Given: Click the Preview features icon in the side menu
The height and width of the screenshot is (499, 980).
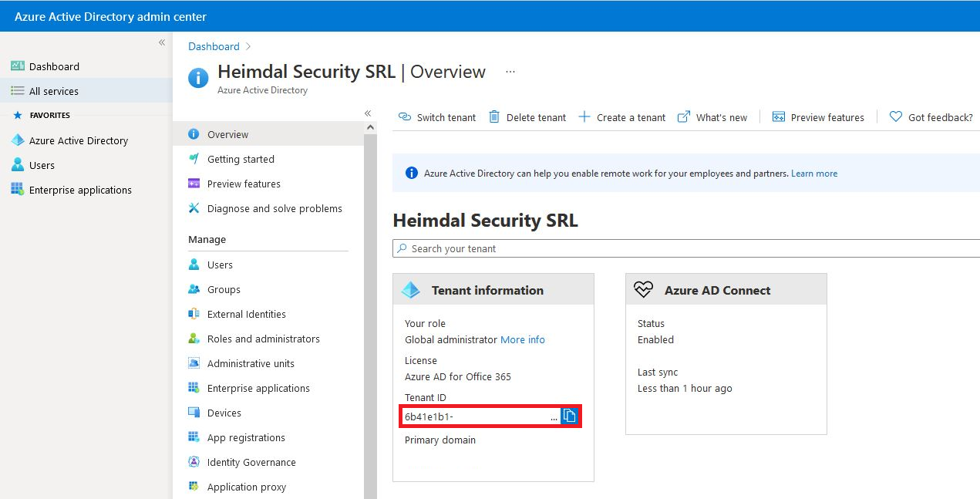Looking at the screenshot, I should click(194, 184).
